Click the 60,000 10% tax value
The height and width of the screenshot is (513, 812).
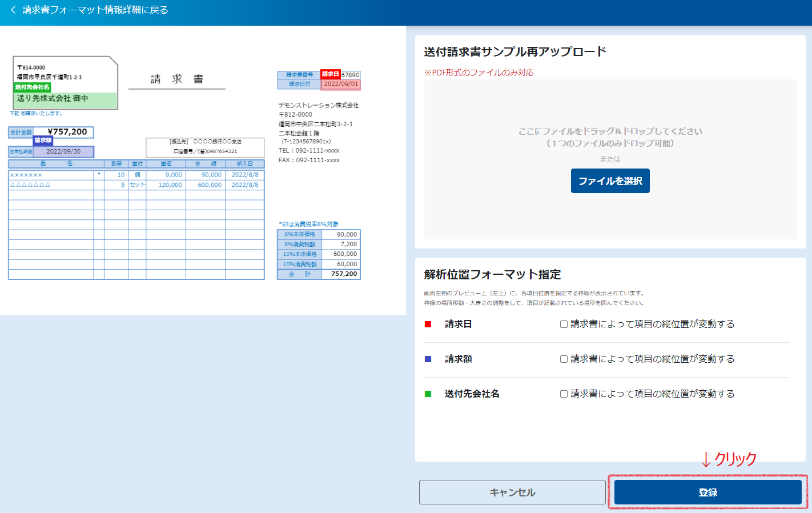(347, 264)
